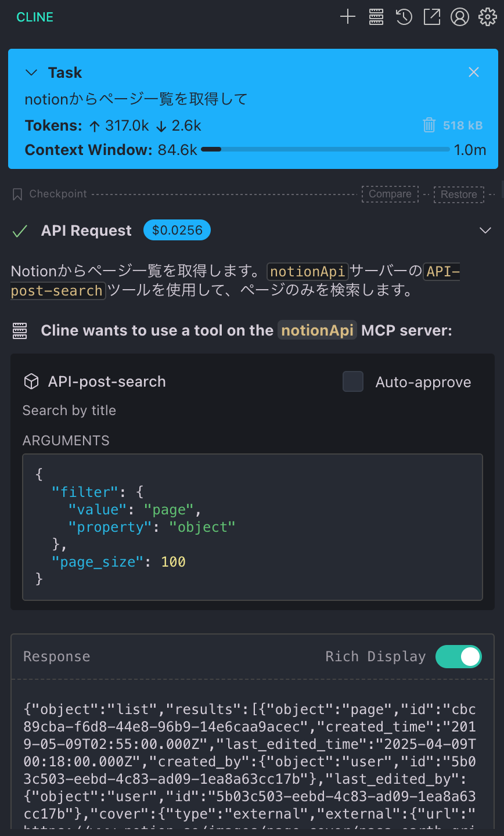Click the API Request green checkmark
The height and width of the screenshot is (836, 504).
(x=20, y=231)
